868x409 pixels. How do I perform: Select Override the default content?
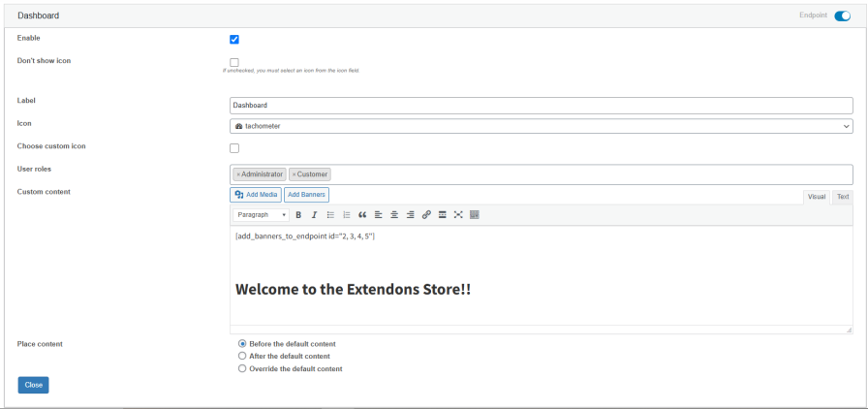(242, 368)
